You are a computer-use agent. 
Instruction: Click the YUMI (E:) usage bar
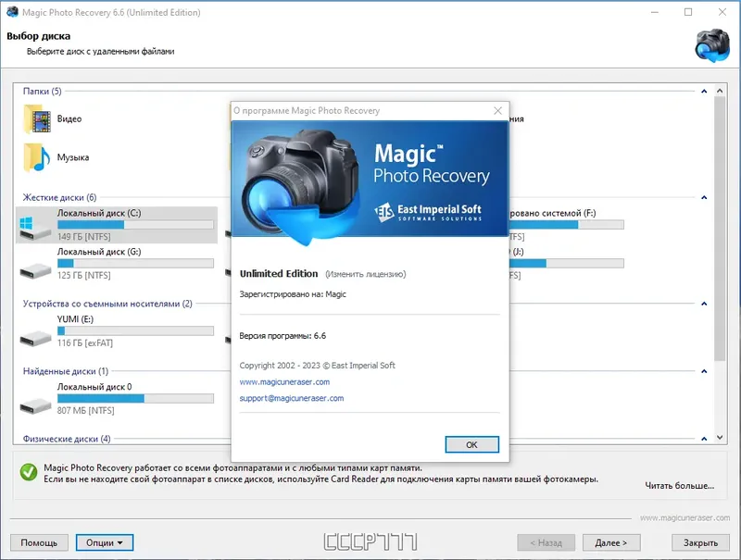coord(135,331)
